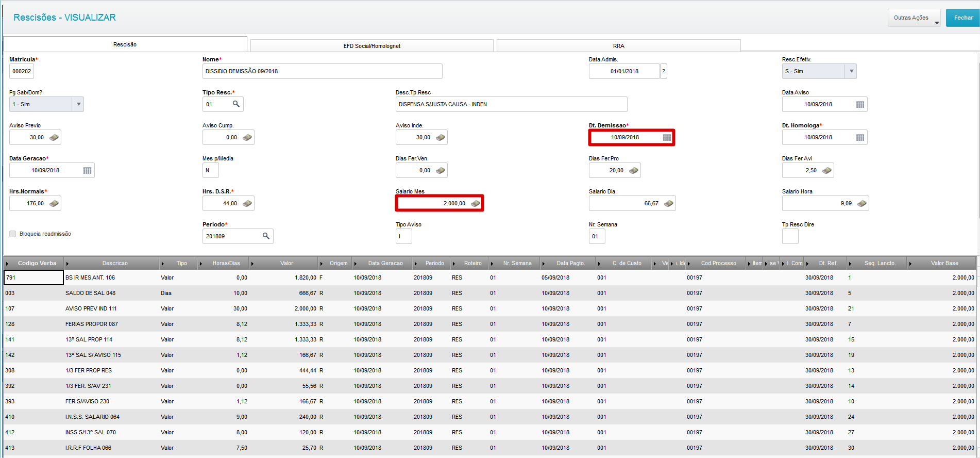
Task: Click Nr. Semana input field
Action: coord(597,236)
